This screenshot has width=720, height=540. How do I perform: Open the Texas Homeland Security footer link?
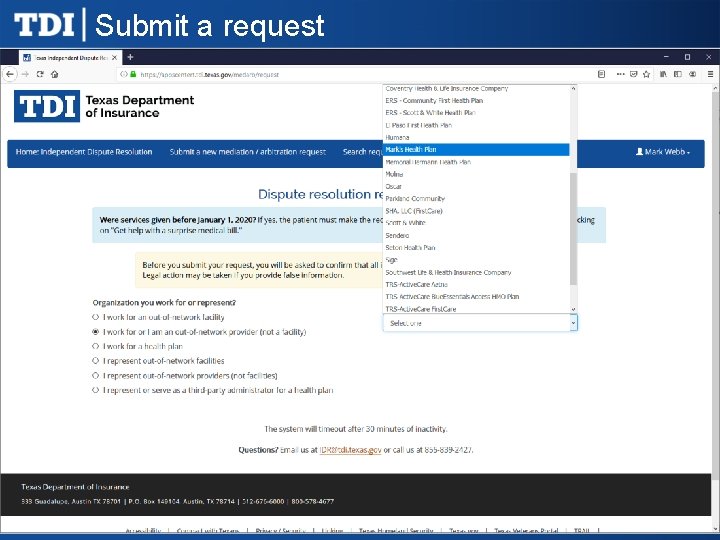[x=396, y=530]
